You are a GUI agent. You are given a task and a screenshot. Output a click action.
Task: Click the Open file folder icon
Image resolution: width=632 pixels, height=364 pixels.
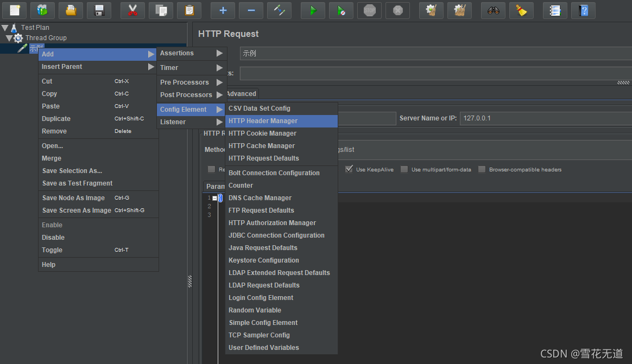(71, 10)
